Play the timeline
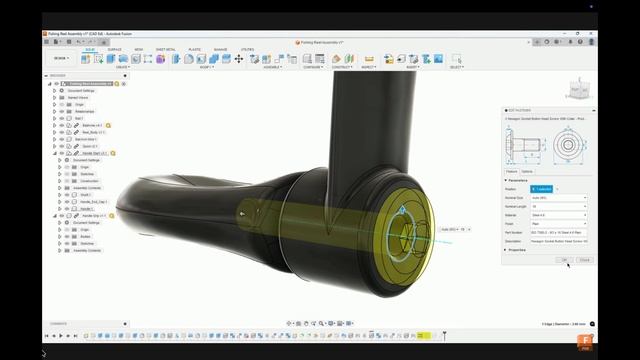Image resolution: width=640 pixels, height=360 pixels. click(61, 336)
